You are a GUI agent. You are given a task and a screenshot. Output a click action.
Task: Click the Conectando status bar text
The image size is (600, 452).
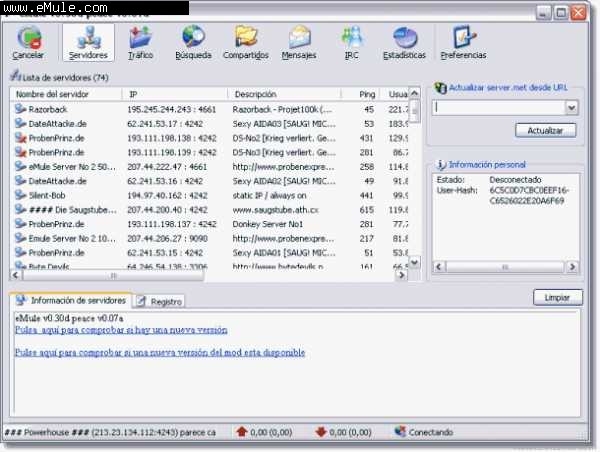[x=431, y=432]
